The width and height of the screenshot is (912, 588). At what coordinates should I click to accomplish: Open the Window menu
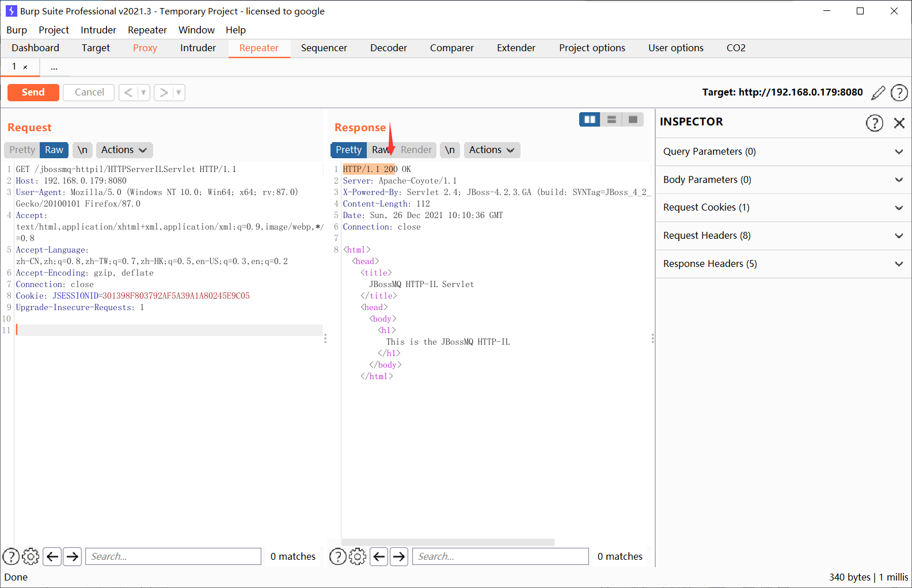point(196,30)
